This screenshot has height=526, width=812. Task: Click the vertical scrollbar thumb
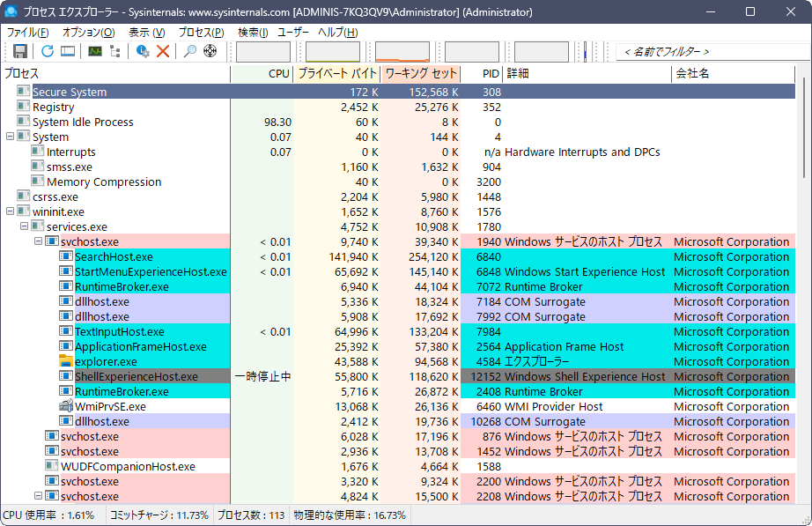[804, 128]
